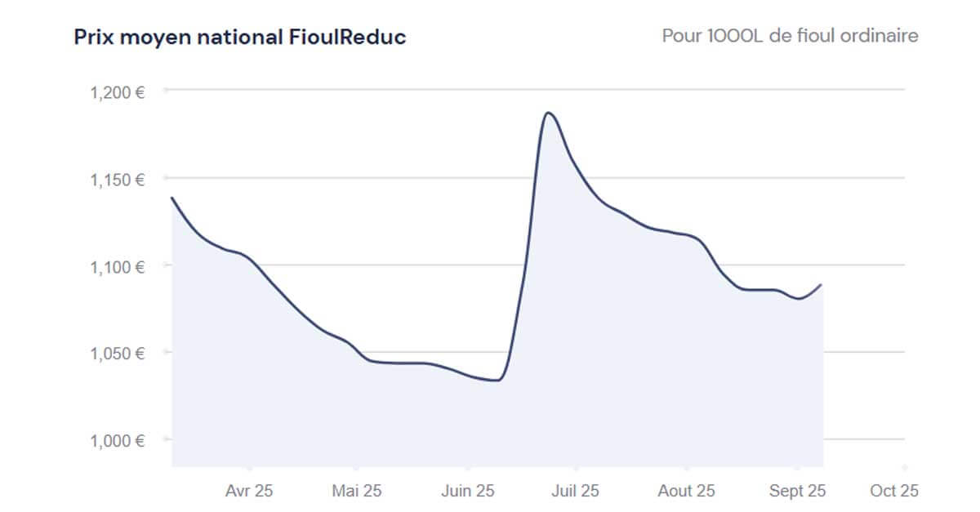Screen dimensions: 980x512
Task: Click the axis tick dot above Oct 25
Action: (x=905, y=468)
